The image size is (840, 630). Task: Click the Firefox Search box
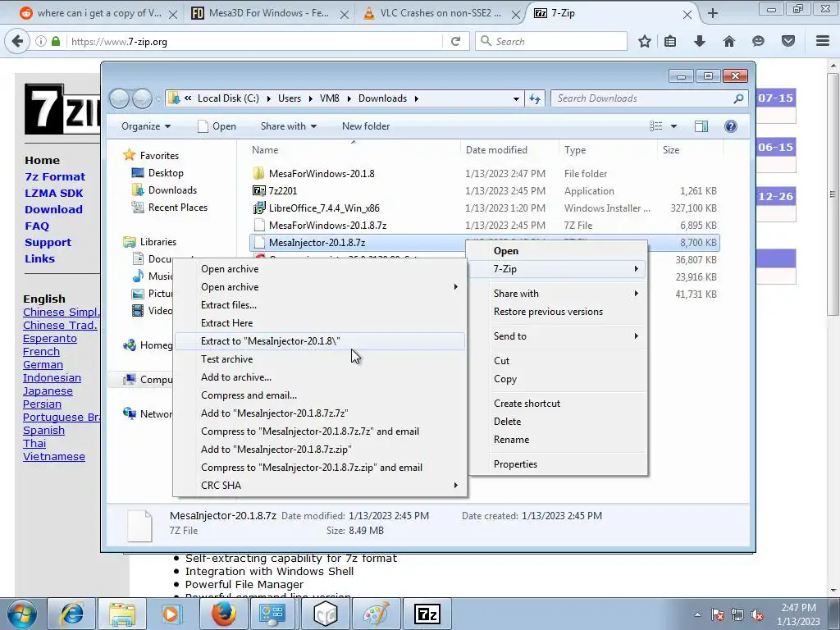pos(551,41)
